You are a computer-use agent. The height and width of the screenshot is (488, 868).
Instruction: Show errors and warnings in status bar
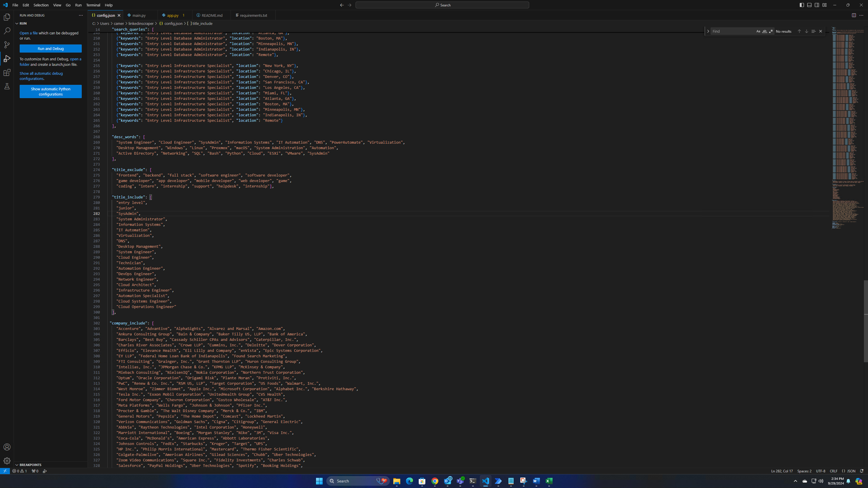(x=19, y=471)
